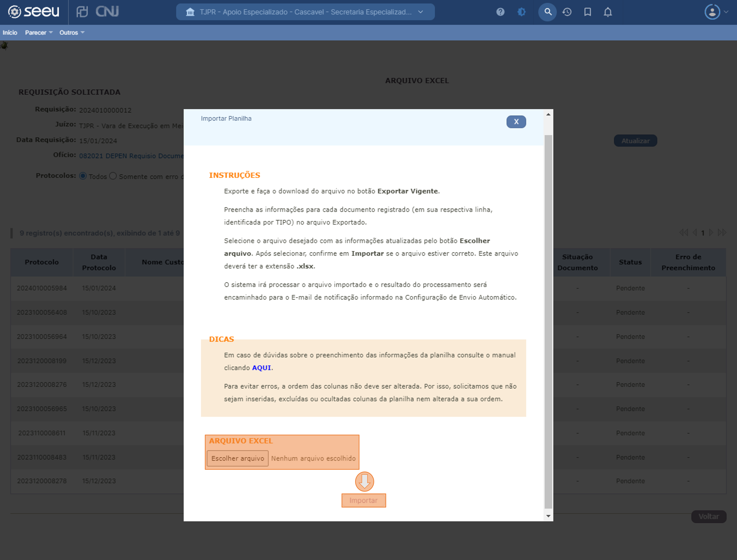Go to Início menu item
This screenshot has height=560, width=737.
[10, 33]
